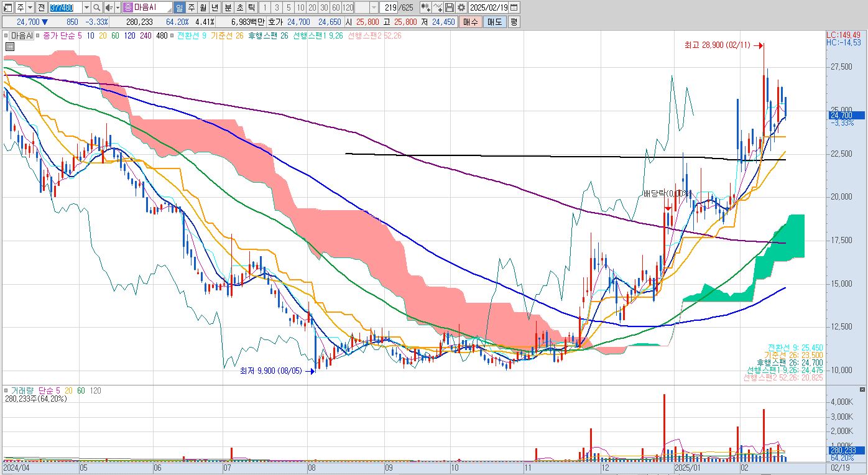Click the 증 badge next to 마음AI

point(127,7)
